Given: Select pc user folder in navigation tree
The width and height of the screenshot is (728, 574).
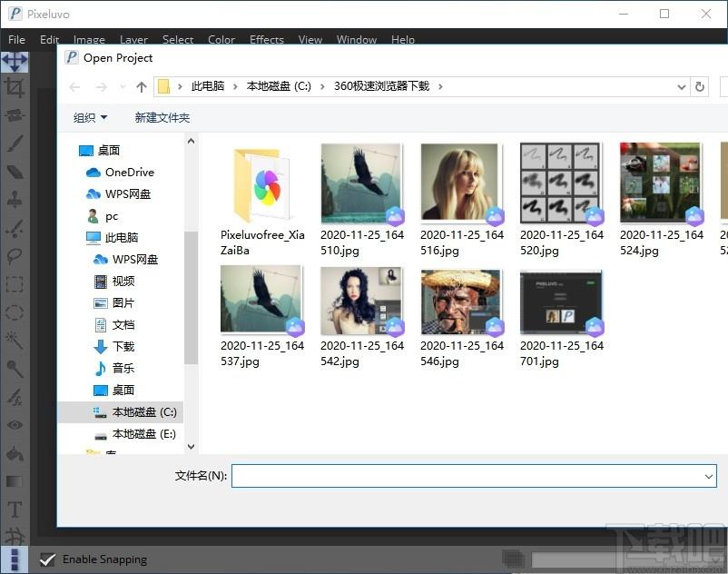Looking at the screenshot, I should click(x=103, y=216).
